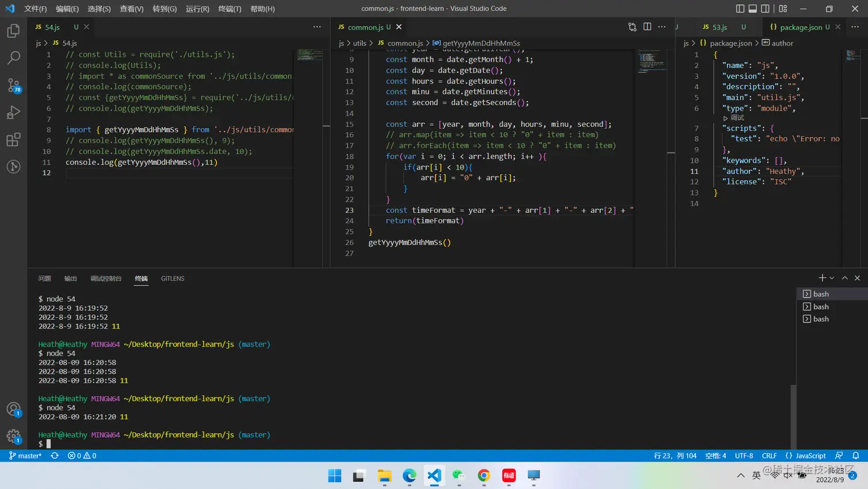Click the master branch indicator
Viewport: 868px width, 489px height.
25,455
